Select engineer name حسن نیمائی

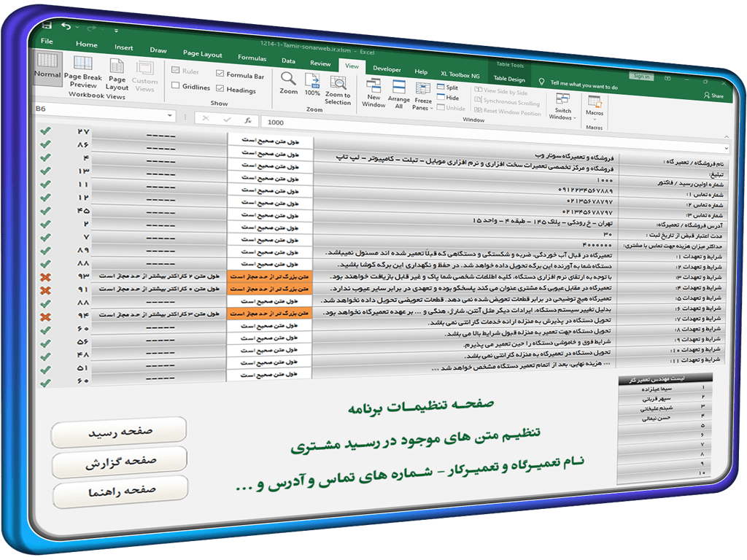click(x=656, y=418)
